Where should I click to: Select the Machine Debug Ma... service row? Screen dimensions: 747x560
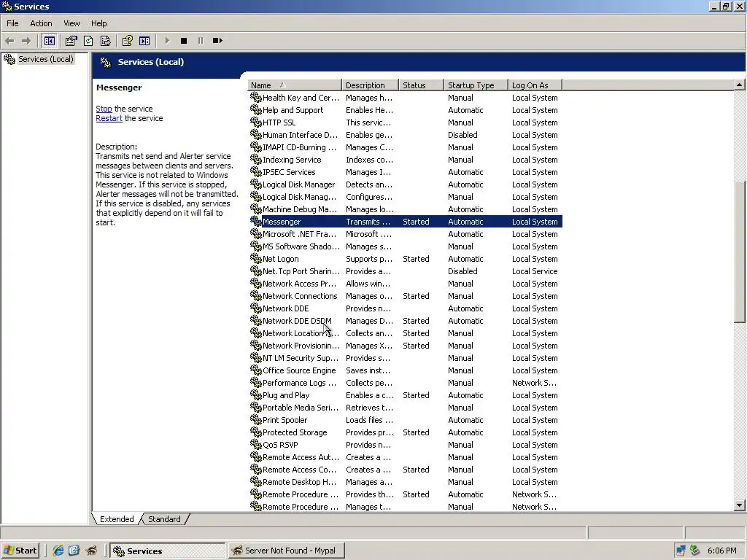pyautogui.click(x=405, y=209)
